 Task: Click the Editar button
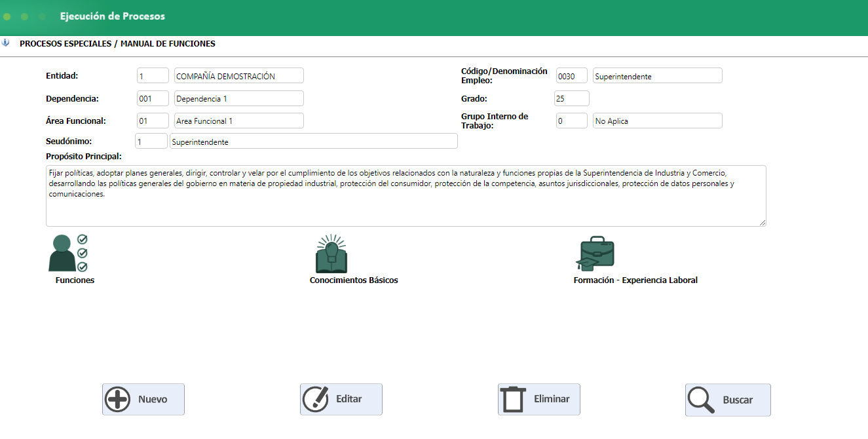tap(341, 399)
